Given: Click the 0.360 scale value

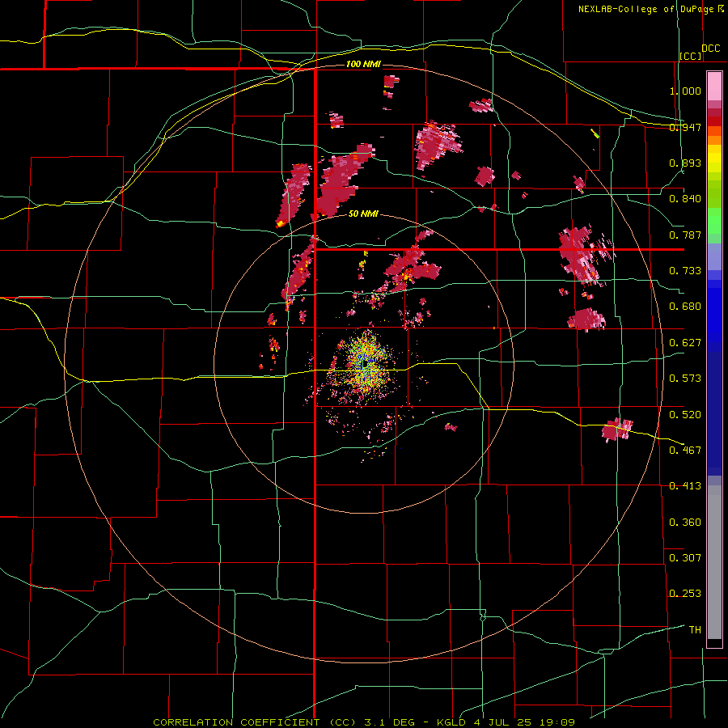Looking at the screenshot, I should pos(685,522).
